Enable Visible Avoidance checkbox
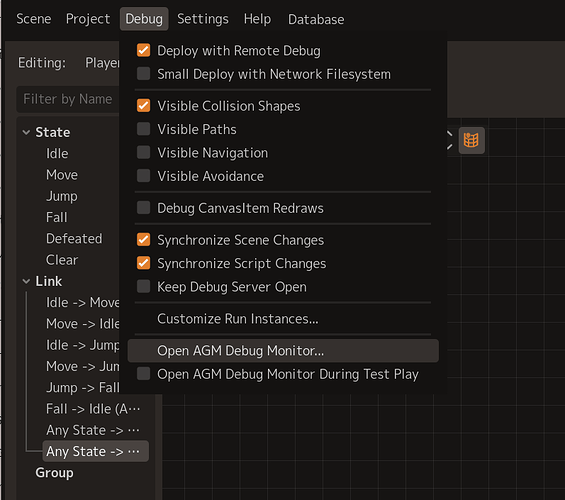Image resolution: width=565 pixels, height=500 pixels. pyautogui.click(x=143, y=176)
